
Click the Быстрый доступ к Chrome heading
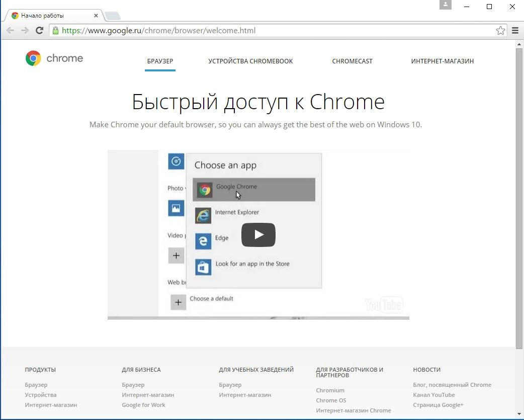coord(258,102)
